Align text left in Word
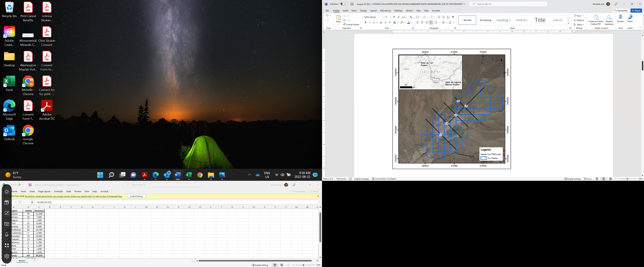644x267 pixels. point(417,22)
